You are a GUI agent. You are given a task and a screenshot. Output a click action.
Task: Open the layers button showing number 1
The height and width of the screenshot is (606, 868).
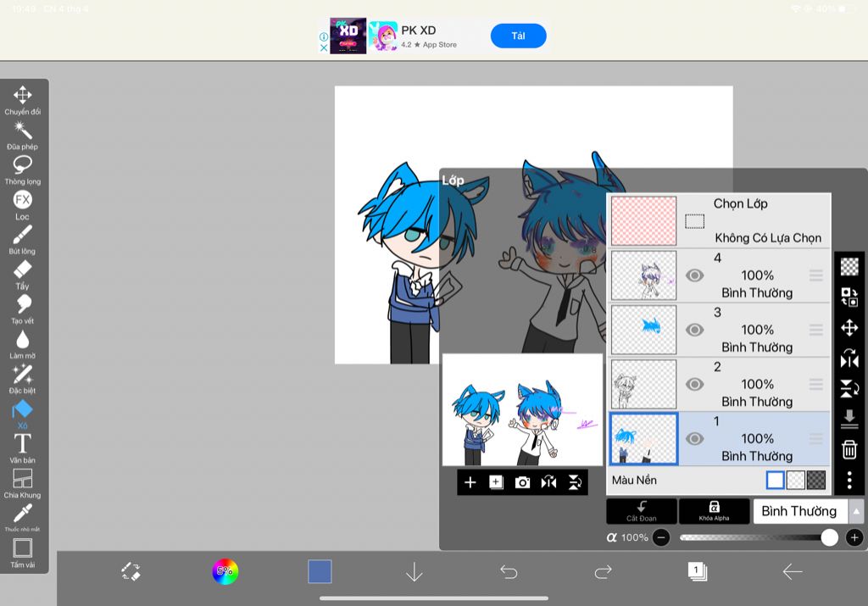click(698, 571)
